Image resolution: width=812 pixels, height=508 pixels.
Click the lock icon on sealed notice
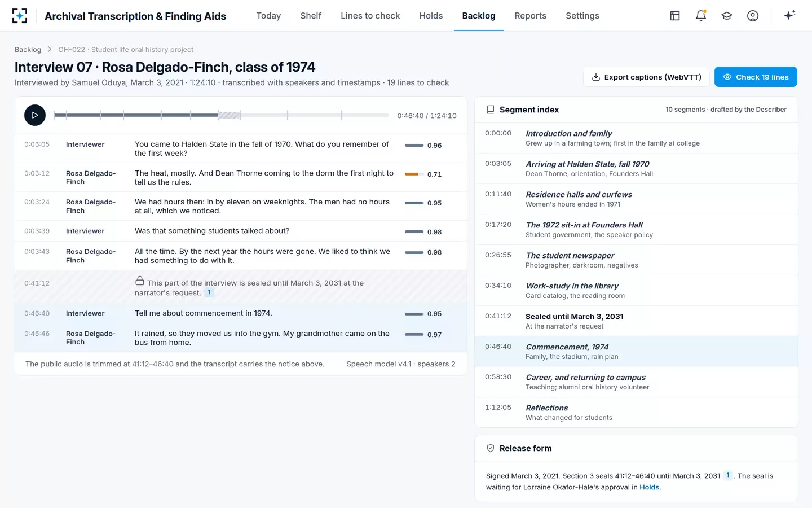(x=140, y=281)
